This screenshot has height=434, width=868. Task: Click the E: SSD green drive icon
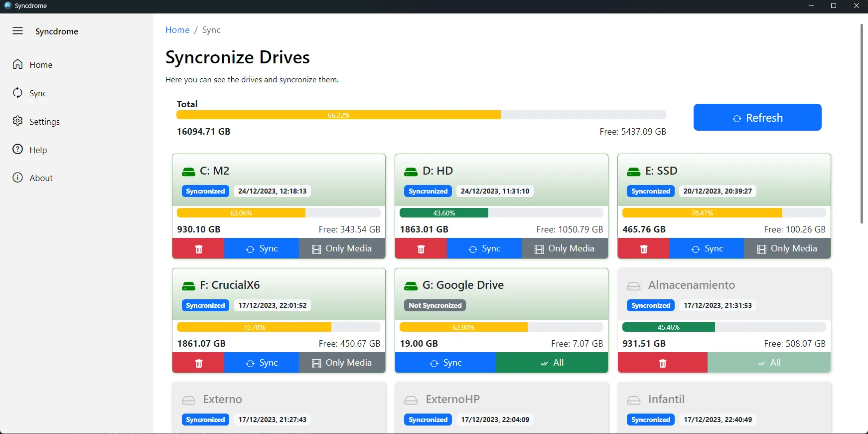tap(633, 172)
